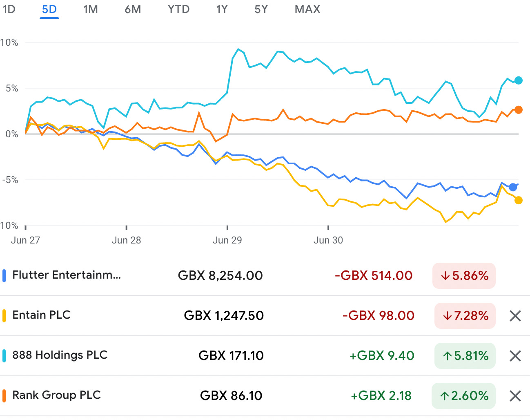Click the orange endpoint dot on chart
The image size is (530, 420).
(519, 110)
